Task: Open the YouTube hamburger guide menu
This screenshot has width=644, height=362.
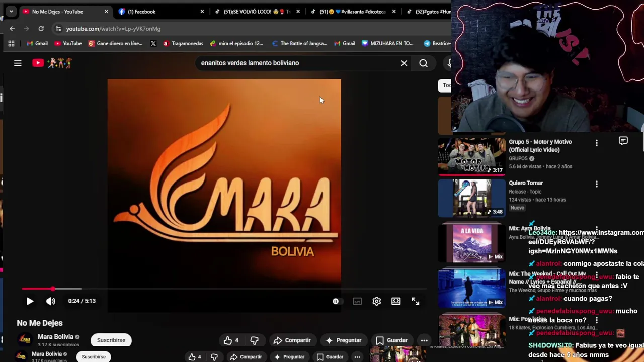Action: pyautogui.click(x=18, y=63)
